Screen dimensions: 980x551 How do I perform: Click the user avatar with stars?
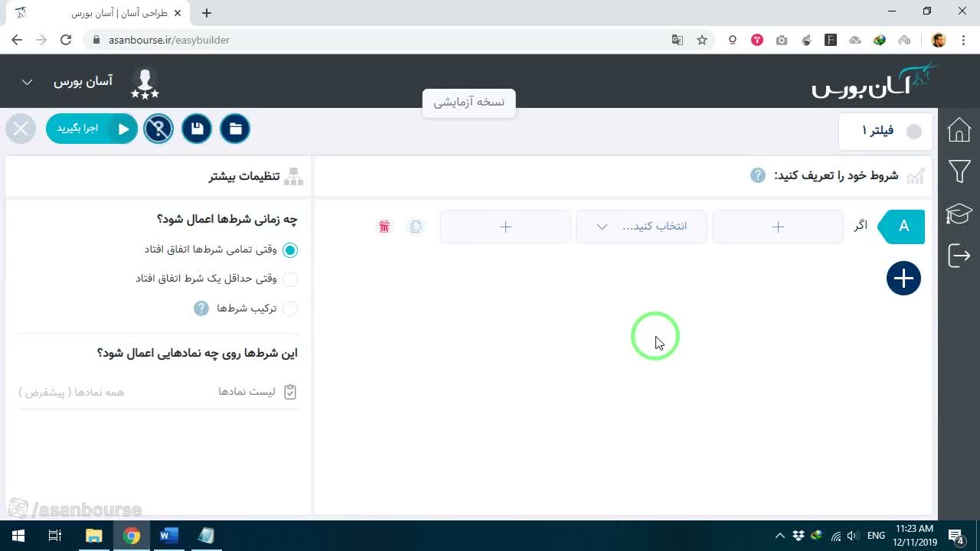pos(145,83)
